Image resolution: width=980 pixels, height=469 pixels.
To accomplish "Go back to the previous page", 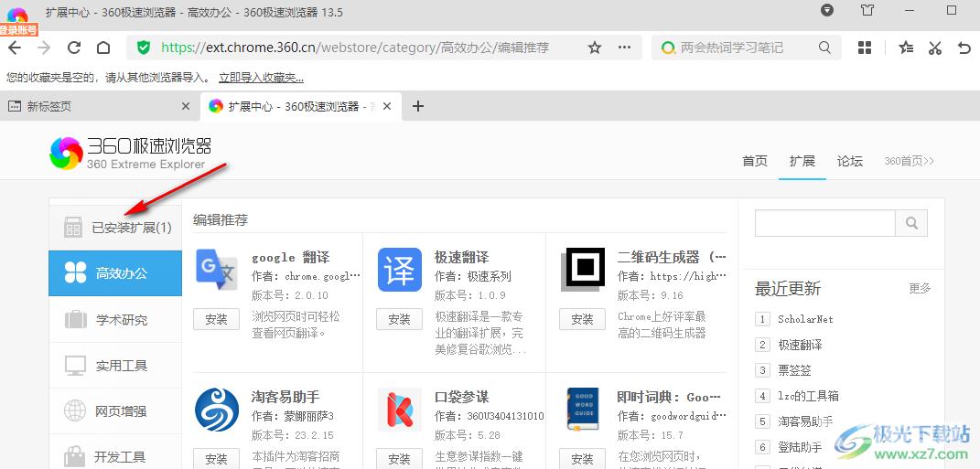I will pyautogui.click(x=14, y=48).
